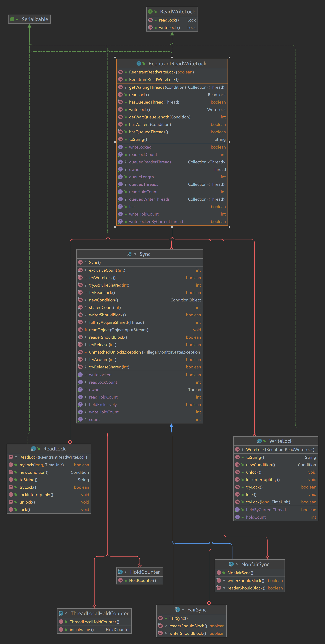
Task: Click holdCount property in WriteLock
Action: pyautogui.click(x=276, y=517)
